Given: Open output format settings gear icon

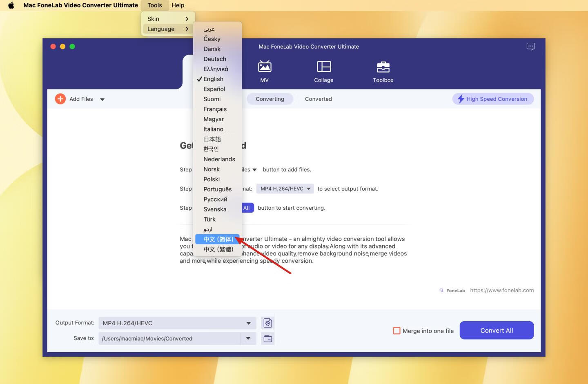Looking at the screenshot, I should (268, 323).
